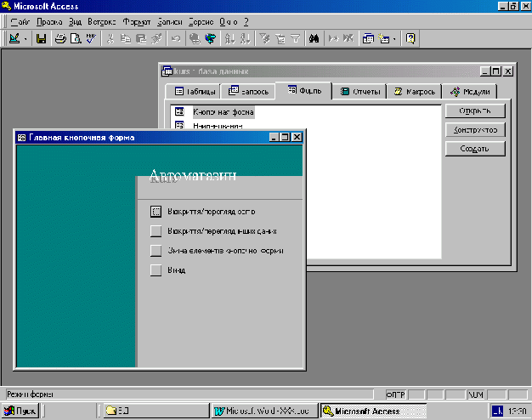The width and height of the screenshot is (532, 420).
Task: Select the Format Painter brush icon
Action: 156,39
